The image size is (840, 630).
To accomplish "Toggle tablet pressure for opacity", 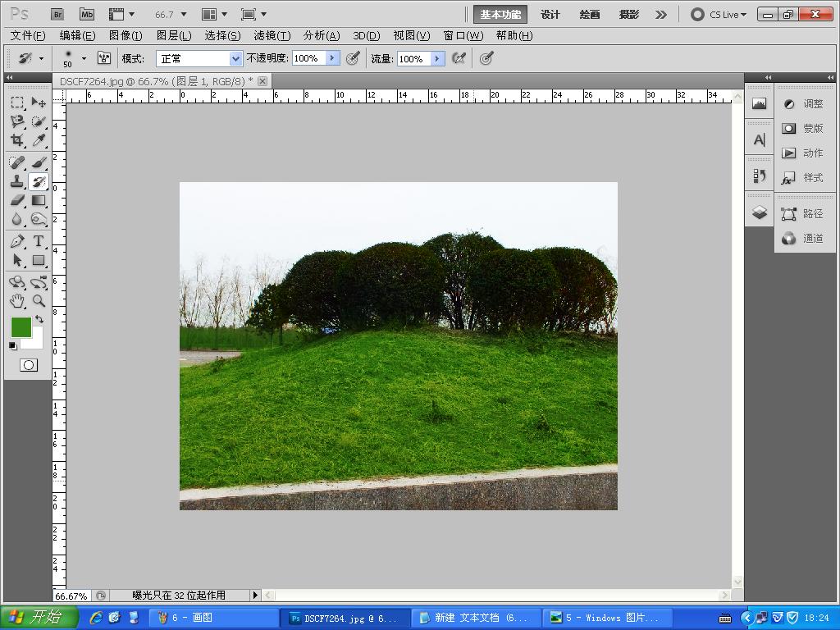I will pos(353,58).
